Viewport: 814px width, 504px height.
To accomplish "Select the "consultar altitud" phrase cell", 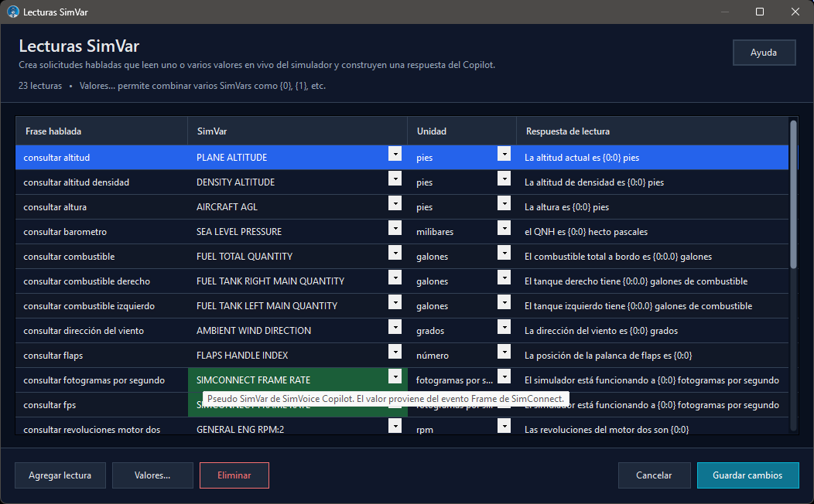I will (102, 158).
